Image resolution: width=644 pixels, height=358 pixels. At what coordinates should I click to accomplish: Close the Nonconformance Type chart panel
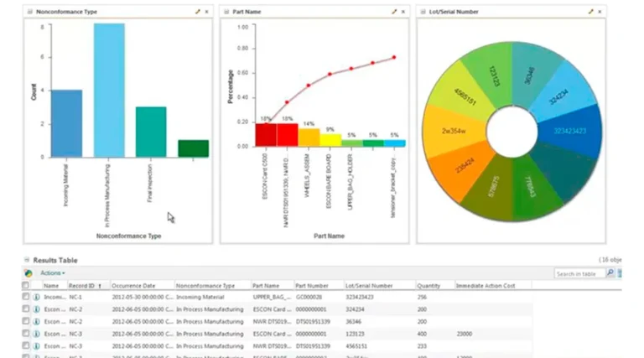(x=206, y=12)
